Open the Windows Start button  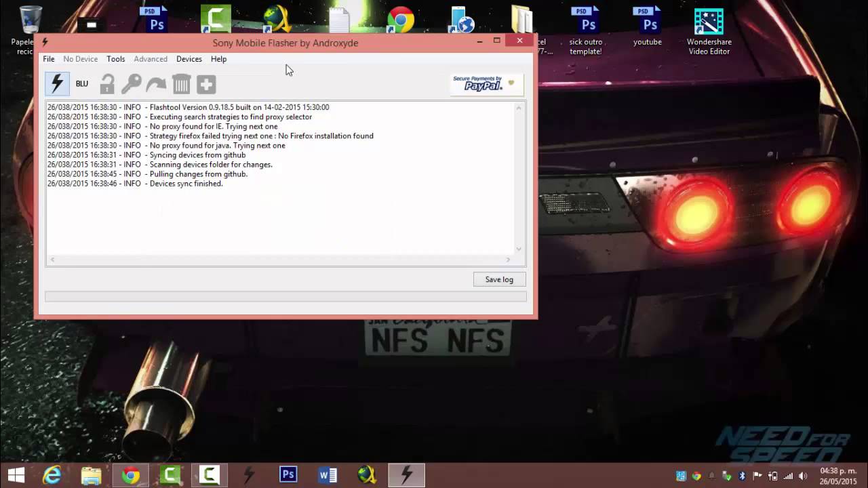pos(16,475)
